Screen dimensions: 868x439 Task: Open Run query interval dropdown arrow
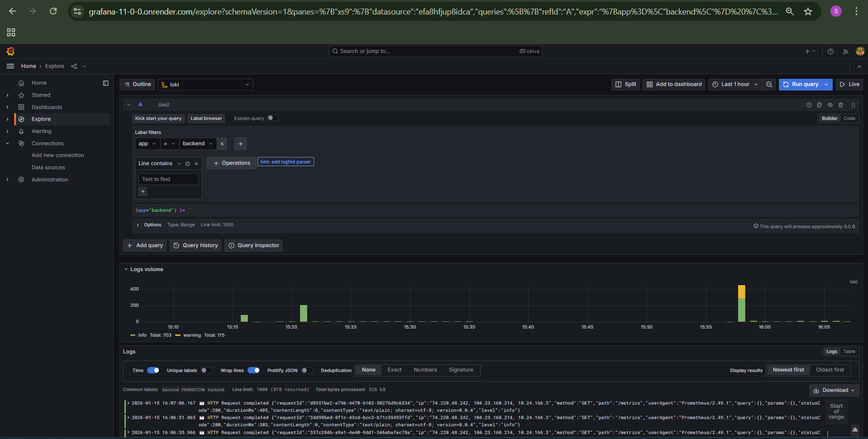point(827,84)
